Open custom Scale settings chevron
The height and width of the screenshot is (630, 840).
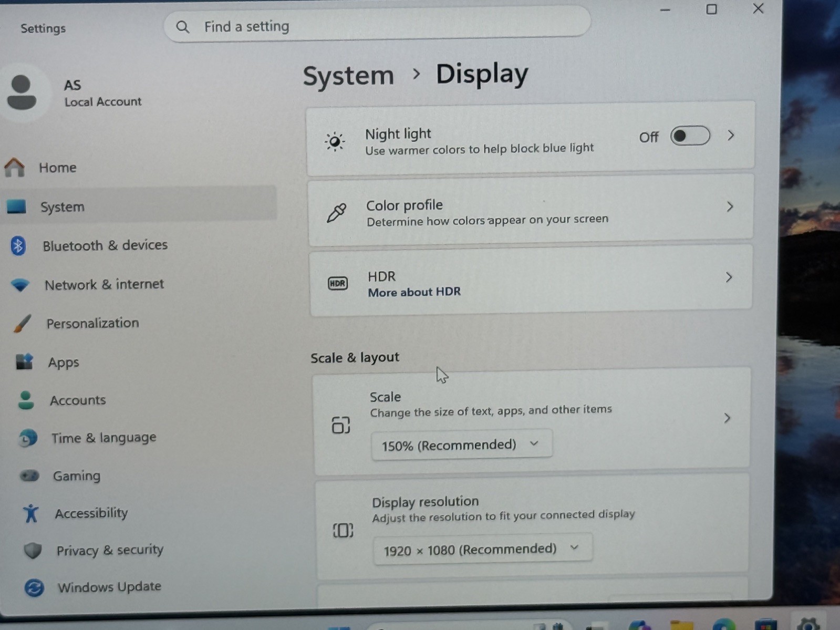pyautogui.click(x=727, y=418)
